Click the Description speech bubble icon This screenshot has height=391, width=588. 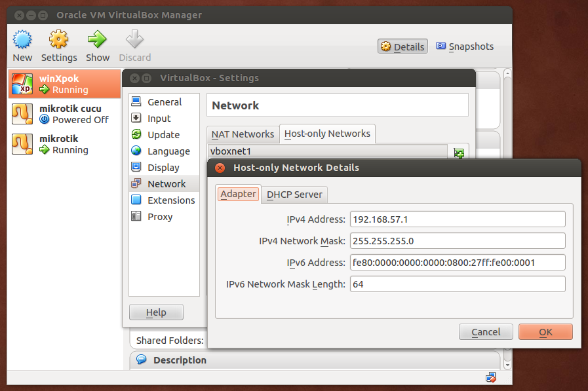coord(142,360)
